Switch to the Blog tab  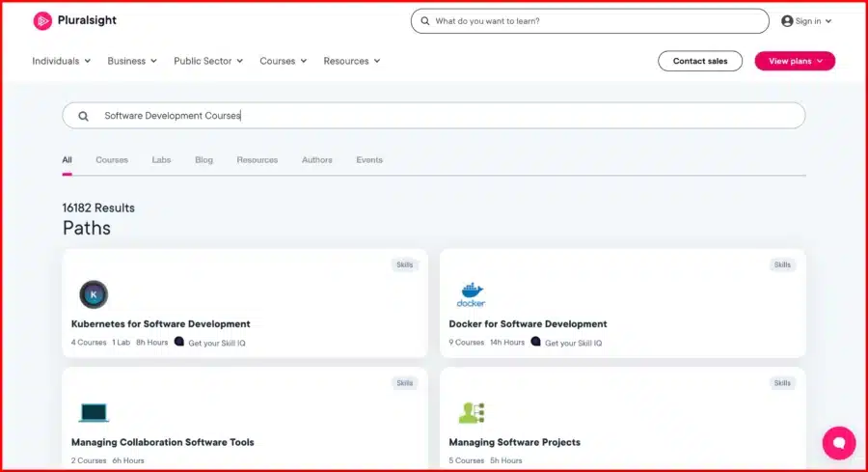203,160
